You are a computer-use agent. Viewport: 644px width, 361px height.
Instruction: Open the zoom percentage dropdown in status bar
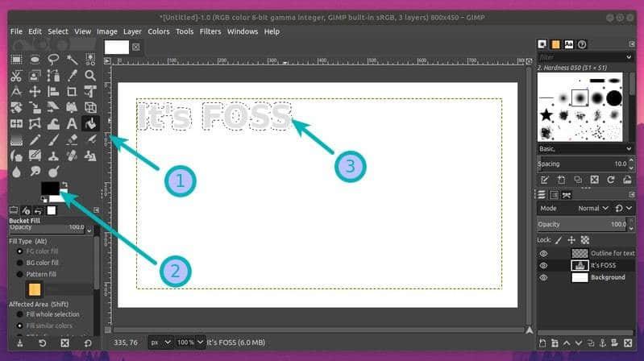pyautogui.click(x=189, y=342)
